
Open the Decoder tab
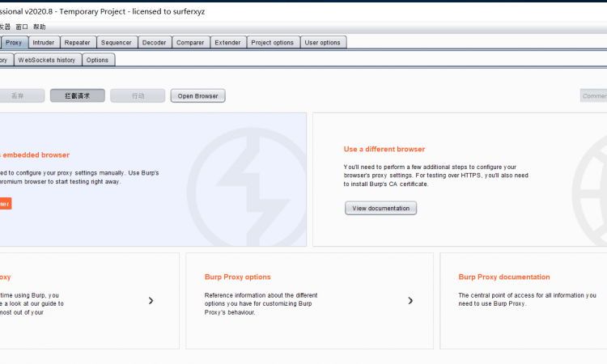click(155, 43)
